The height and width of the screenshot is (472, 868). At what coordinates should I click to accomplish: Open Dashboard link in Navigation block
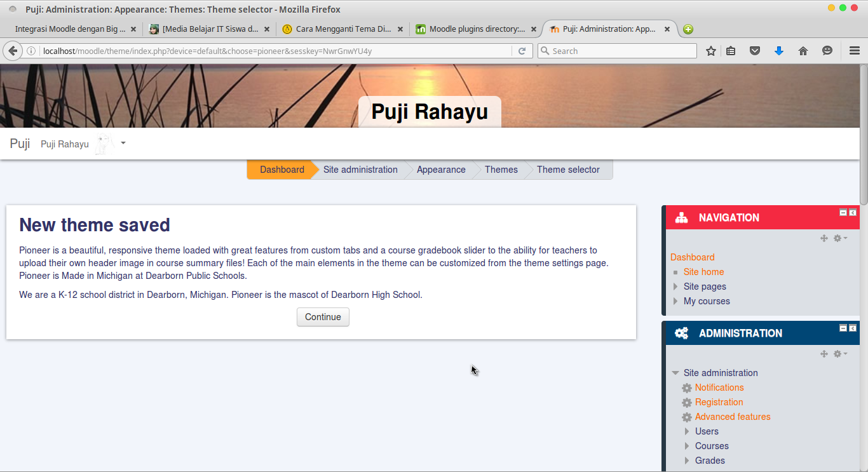click(692, 257)
